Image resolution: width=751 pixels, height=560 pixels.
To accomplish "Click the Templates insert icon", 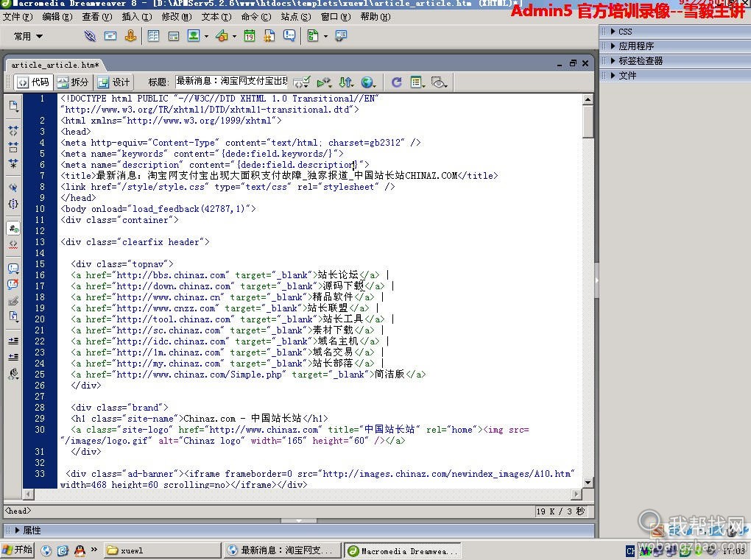I will (x=313, y=36).
